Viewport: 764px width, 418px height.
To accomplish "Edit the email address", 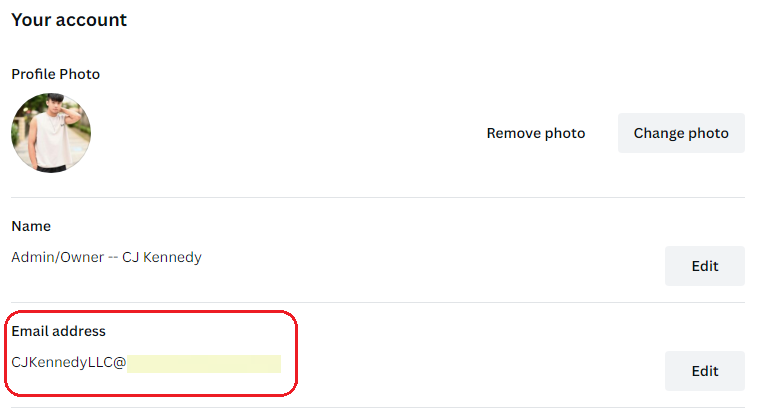I will coord(705,371).
